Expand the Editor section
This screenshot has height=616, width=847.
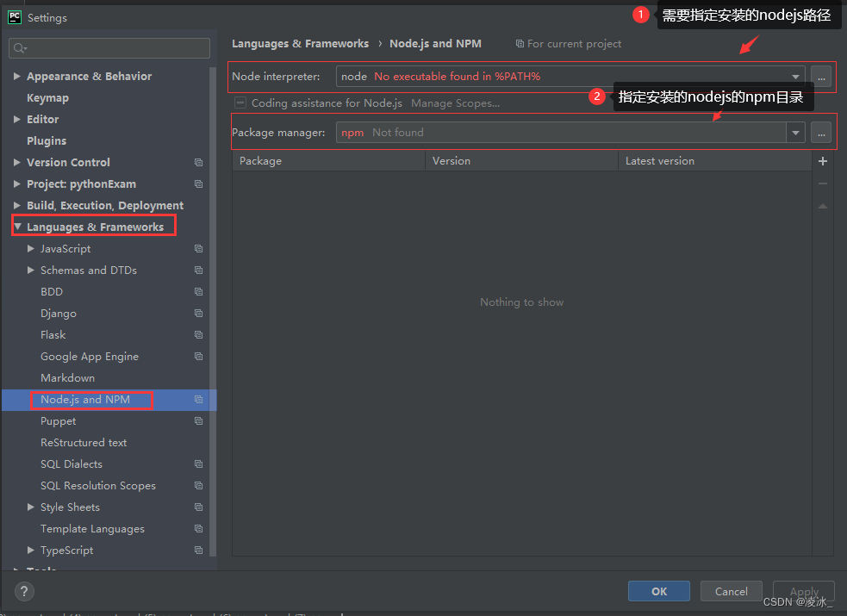point(16,119)
